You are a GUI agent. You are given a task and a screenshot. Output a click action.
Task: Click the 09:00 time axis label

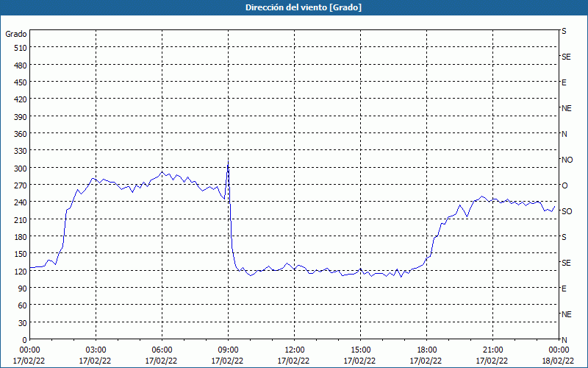(x=228, y=350)
